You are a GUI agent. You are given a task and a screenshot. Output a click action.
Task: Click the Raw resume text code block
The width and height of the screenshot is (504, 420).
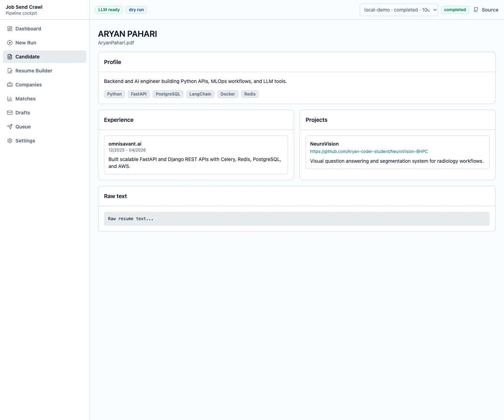pos(297,219)
